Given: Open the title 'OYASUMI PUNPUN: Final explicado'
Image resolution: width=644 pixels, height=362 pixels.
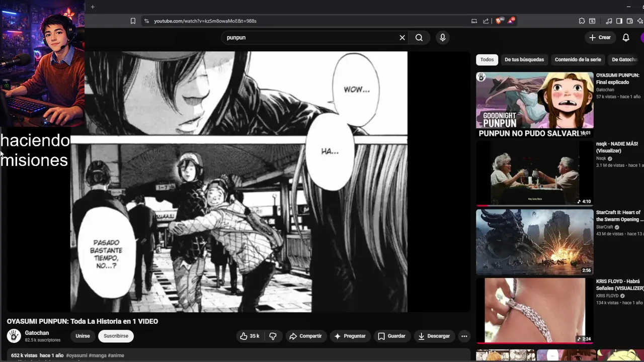Looking at the screenshot, I should tap(618, 78).
